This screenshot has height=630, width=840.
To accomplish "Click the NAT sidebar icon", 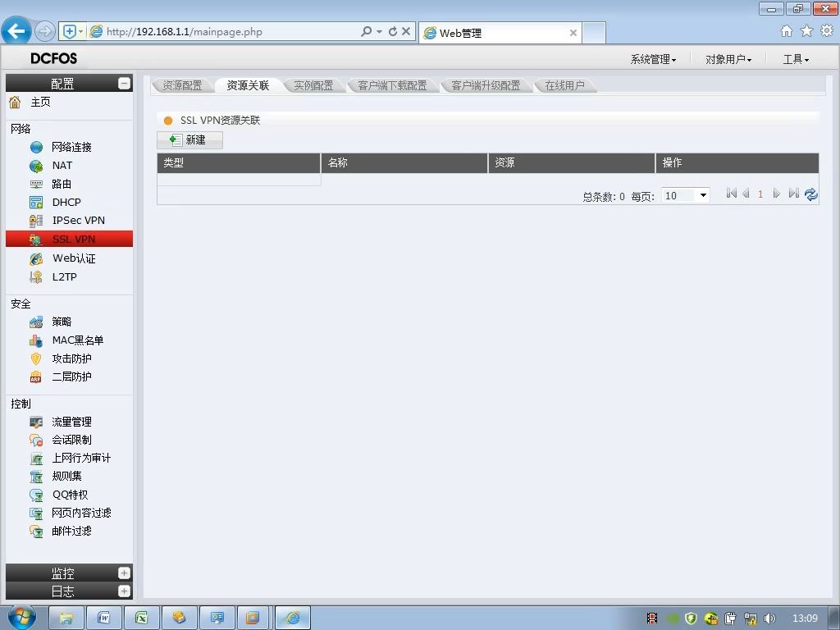I will pos(36,166).
